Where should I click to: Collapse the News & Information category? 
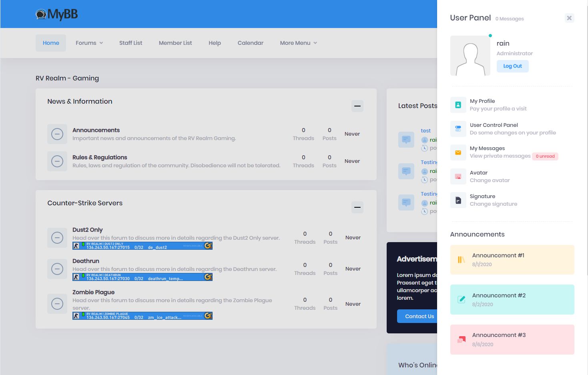click(x=357, y=106)
